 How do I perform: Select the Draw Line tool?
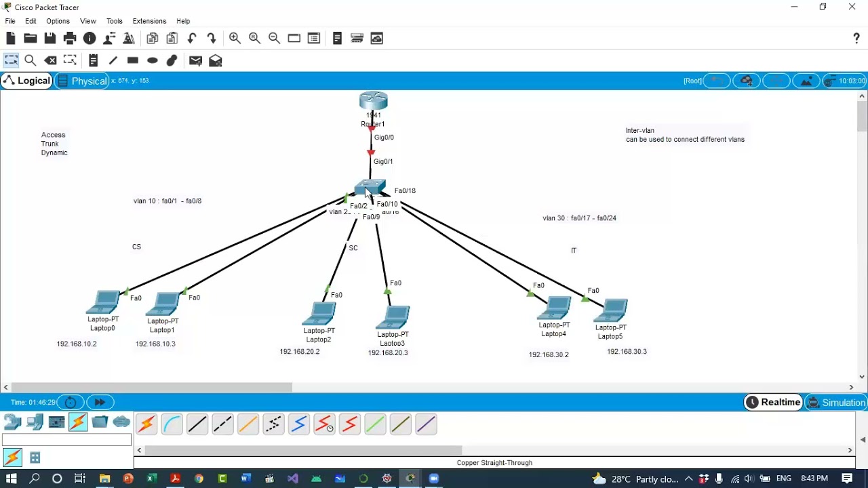coord(113,60)
